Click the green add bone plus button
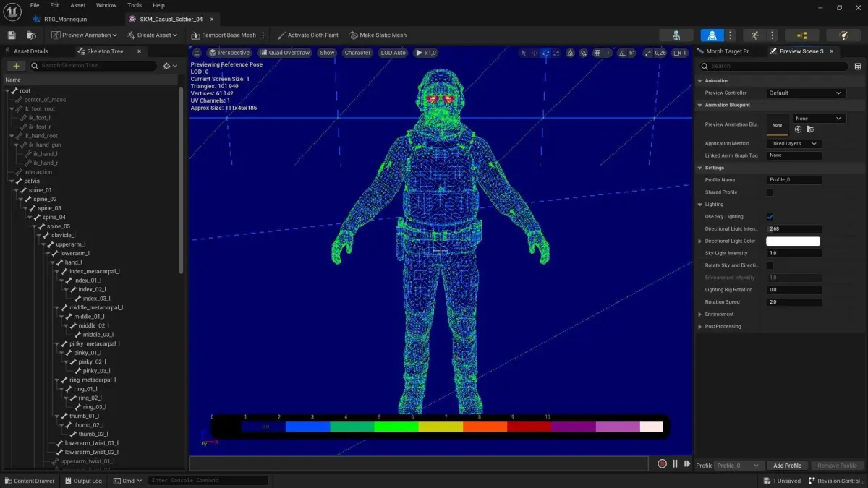868x488 pixels. click(16, 66)
